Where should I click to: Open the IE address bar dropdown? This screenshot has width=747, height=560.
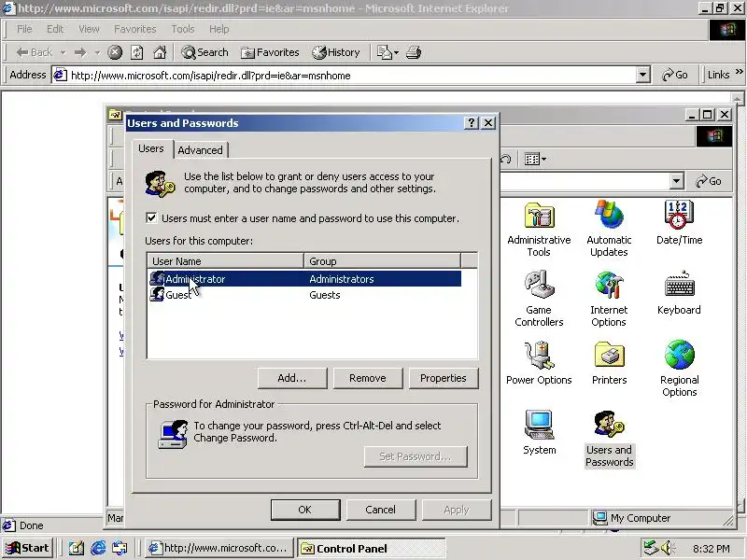click(642, 76)
